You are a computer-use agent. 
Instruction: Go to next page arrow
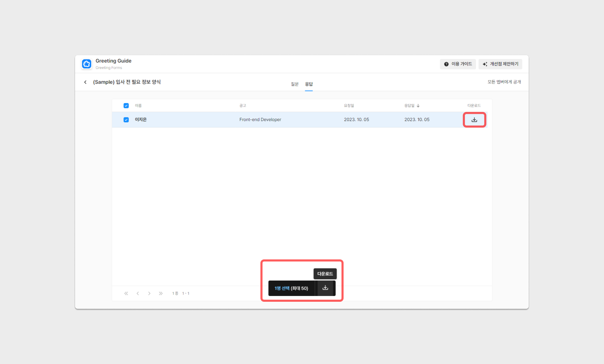149,293
